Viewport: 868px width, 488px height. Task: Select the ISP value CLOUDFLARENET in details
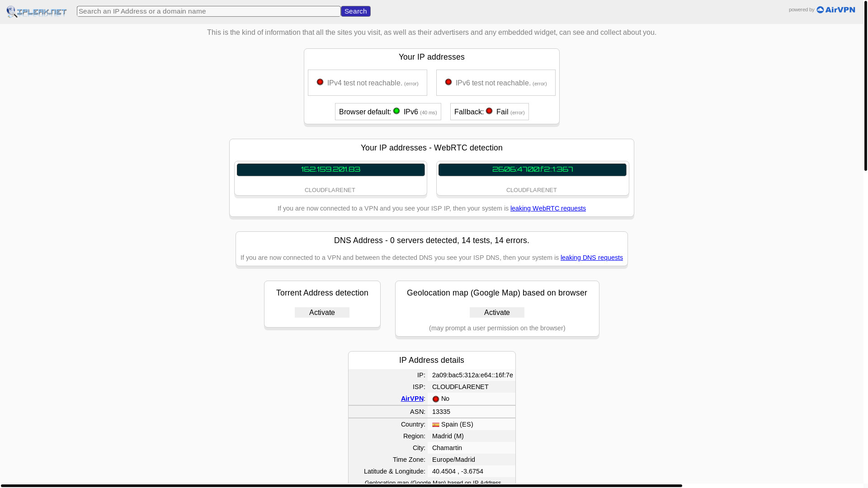460,387
